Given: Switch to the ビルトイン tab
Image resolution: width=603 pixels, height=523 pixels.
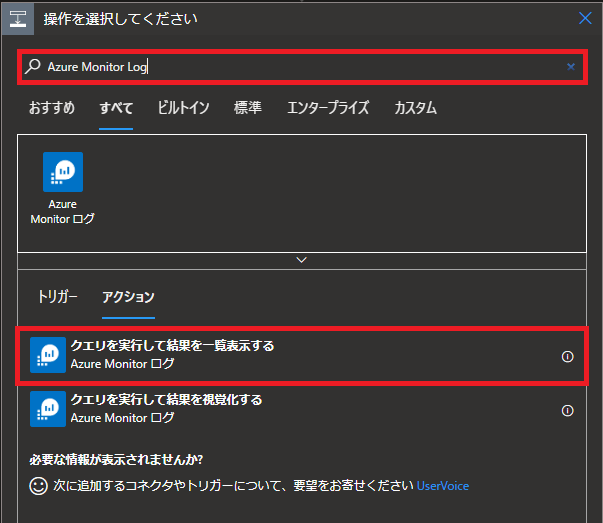Looking at the screenshot, I should pos(183,108).
